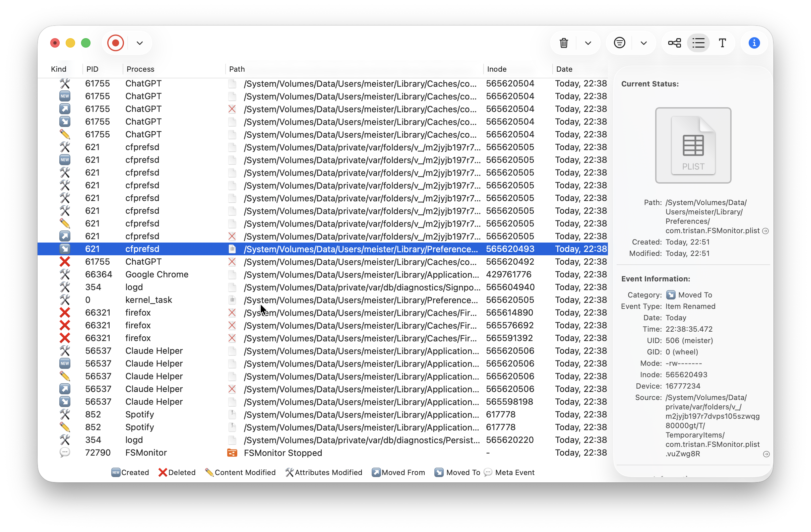Toggle the blue info inspector button

(754, 43)
